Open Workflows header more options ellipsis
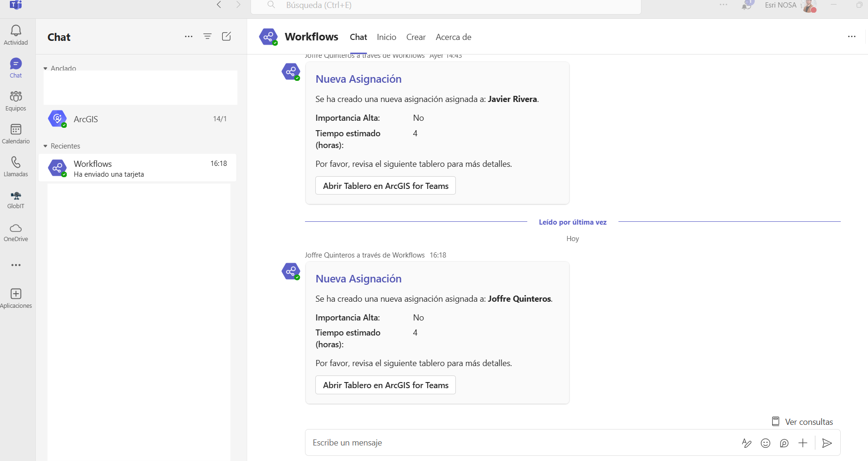 (x=852, y=37)
